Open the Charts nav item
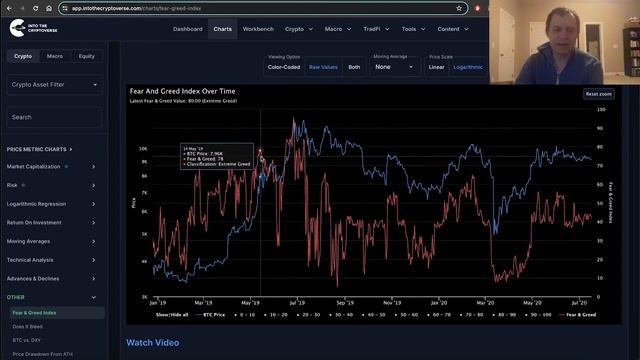This screenshot has height=360, width=640. point(222,29)
